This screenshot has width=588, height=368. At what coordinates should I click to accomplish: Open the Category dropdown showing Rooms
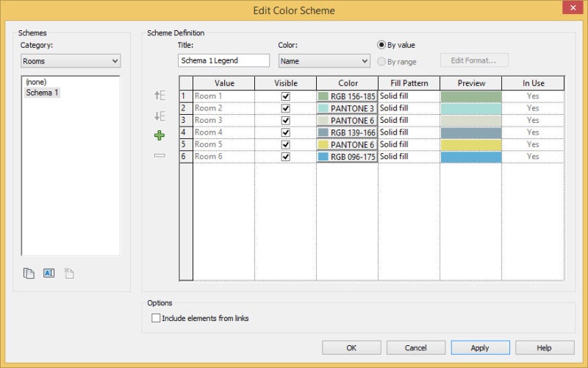(x=71, y=61)
